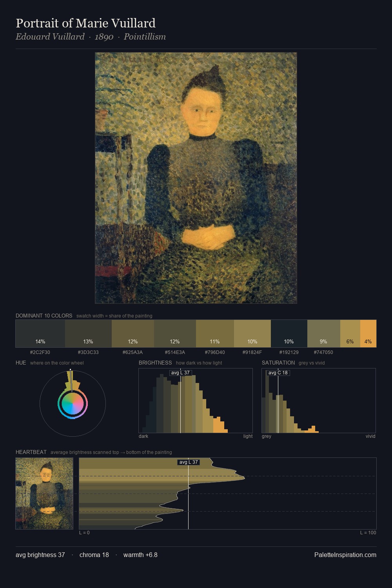Screen dimensions: 392x588
Task: Select the 4% orange swatch
Action: [x=368, y=334]
